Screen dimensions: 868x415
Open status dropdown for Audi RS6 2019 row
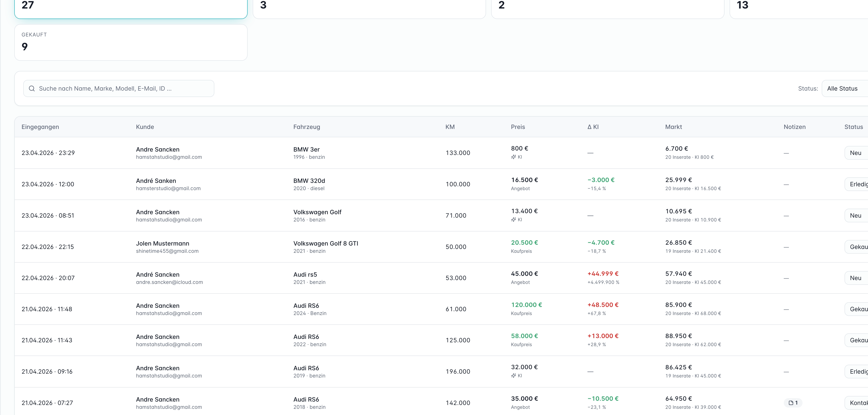856,372
